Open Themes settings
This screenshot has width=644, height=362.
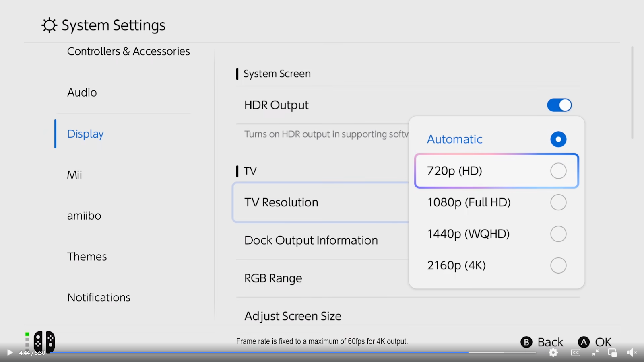[x=87, y=257]
